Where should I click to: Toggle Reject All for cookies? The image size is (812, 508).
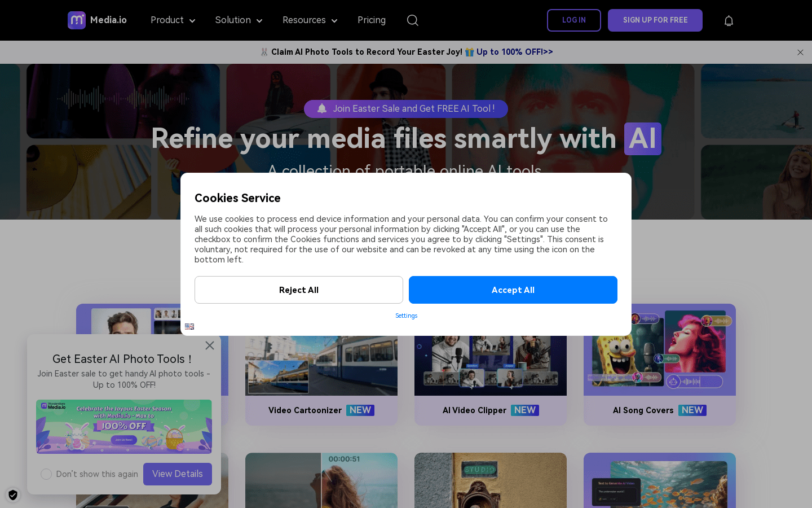298,290
